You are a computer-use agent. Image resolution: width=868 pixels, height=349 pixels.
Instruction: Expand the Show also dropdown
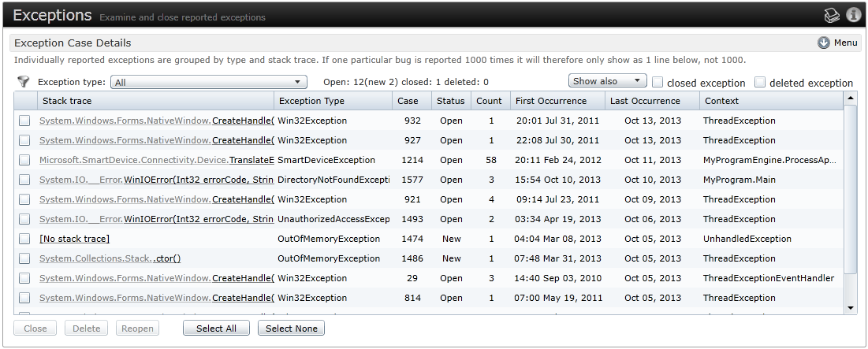tap(607, 81)
